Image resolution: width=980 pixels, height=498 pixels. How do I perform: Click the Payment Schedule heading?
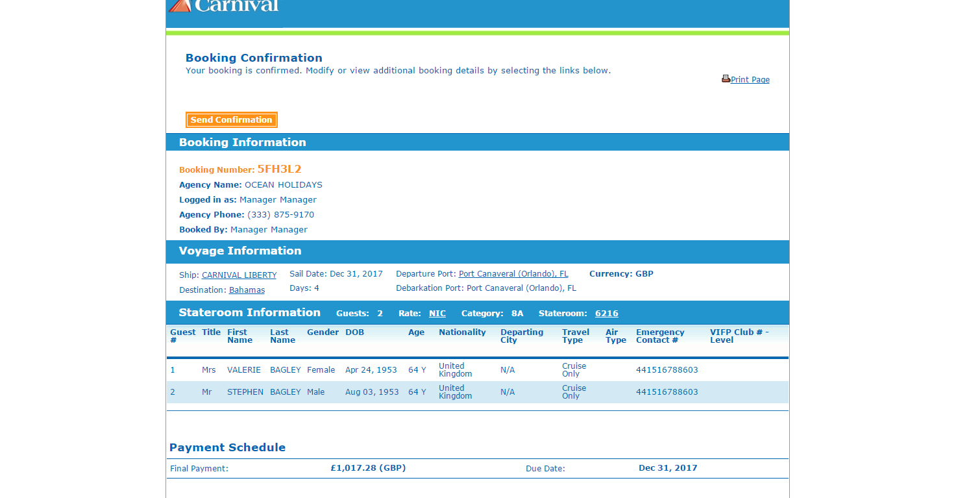coord(227,447)
